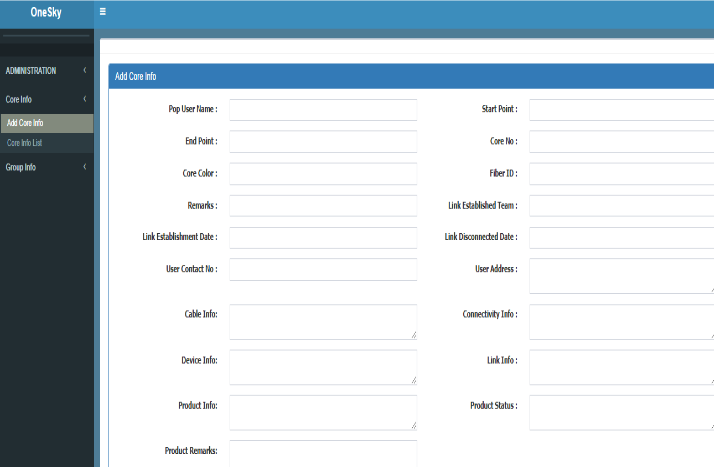This screenshot has height=469, width=714.
Task: Click the Remarks text field
Action: [322, 206]
